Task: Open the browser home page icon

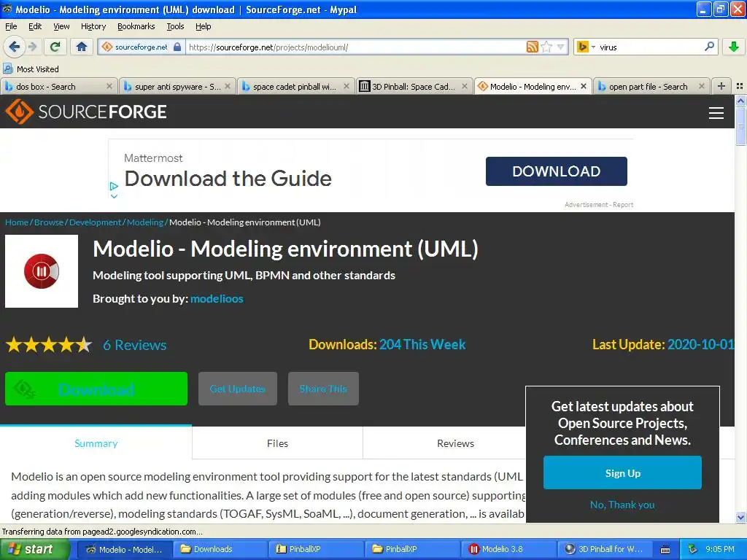Action: click(x=82, y=47)
